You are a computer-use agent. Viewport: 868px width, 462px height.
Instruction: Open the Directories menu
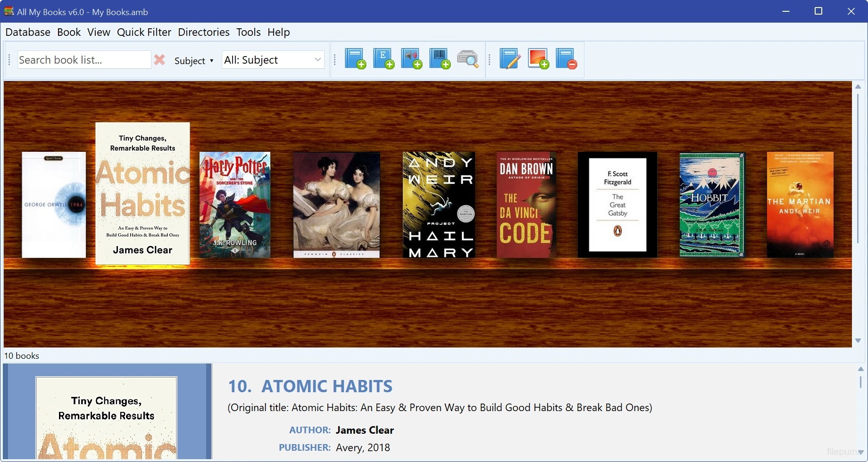pyautogui.click(x=204, y=32)
